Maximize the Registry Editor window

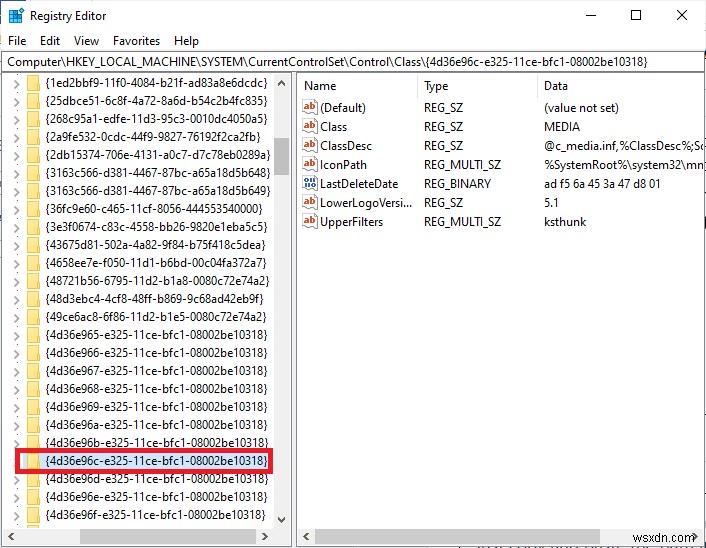pyautogui.click(x=636, y=15)
